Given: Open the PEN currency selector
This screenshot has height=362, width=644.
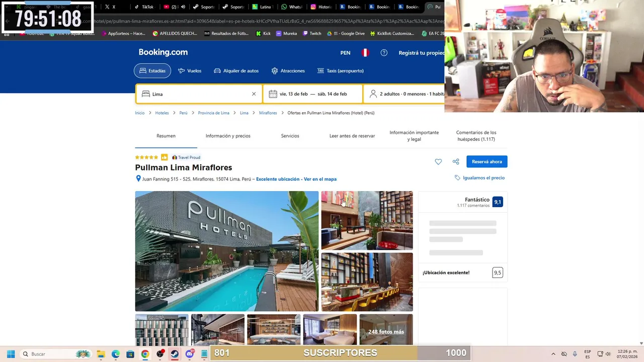Looking at the screenshot, I should (x=345, y=53).
